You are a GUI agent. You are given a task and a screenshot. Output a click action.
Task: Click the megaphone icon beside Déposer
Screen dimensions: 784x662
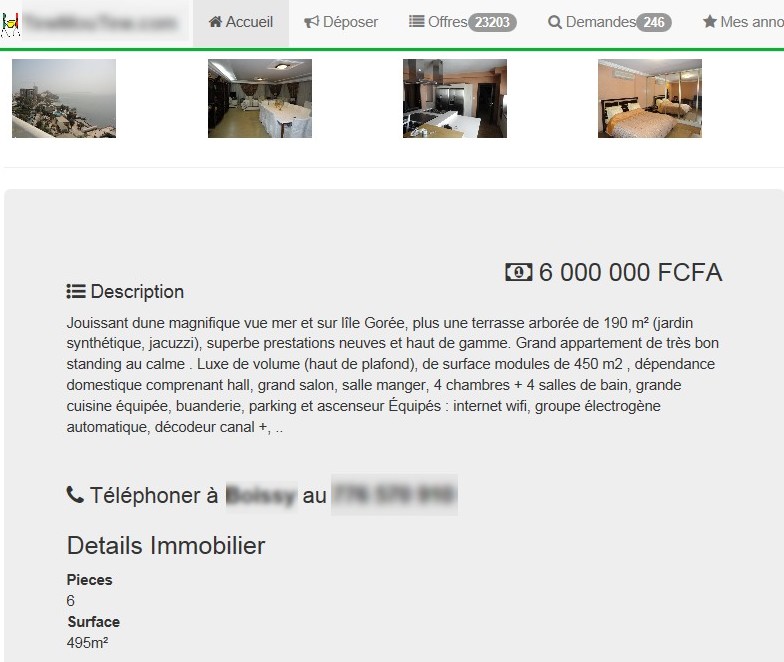312,22
